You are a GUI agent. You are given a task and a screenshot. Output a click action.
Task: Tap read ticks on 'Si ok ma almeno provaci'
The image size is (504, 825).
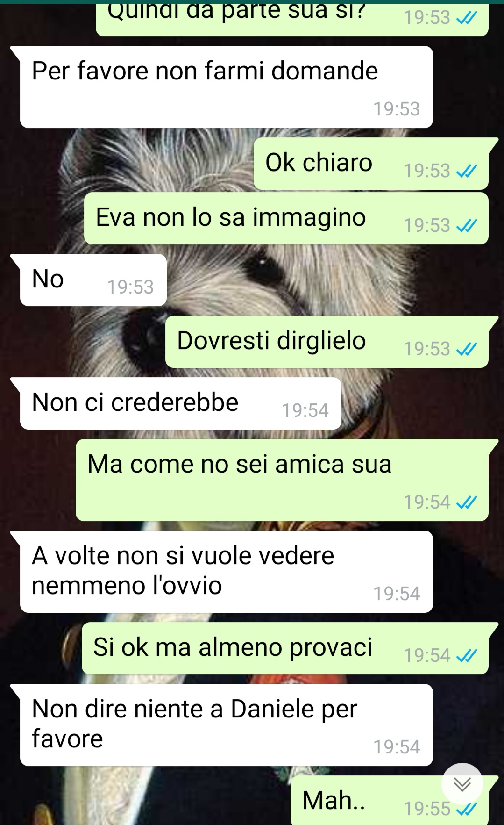pos(467,656)
